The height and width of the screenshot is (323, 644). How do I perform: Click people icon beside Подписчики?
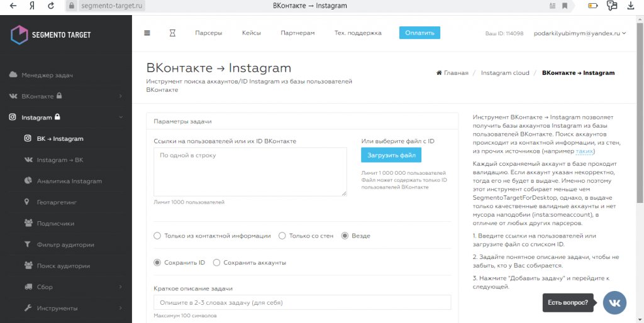28,223
